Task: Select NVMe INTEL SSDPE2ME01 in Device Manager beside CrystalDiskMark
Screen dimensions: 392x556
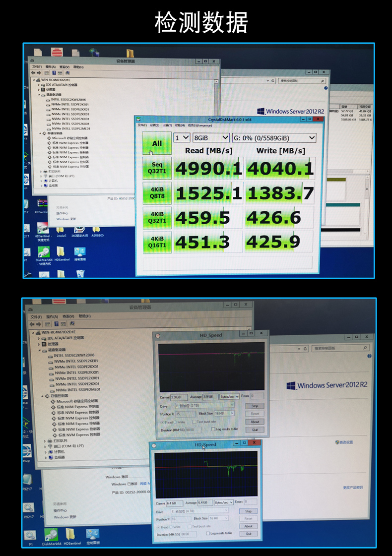Action: coord(70,128)
